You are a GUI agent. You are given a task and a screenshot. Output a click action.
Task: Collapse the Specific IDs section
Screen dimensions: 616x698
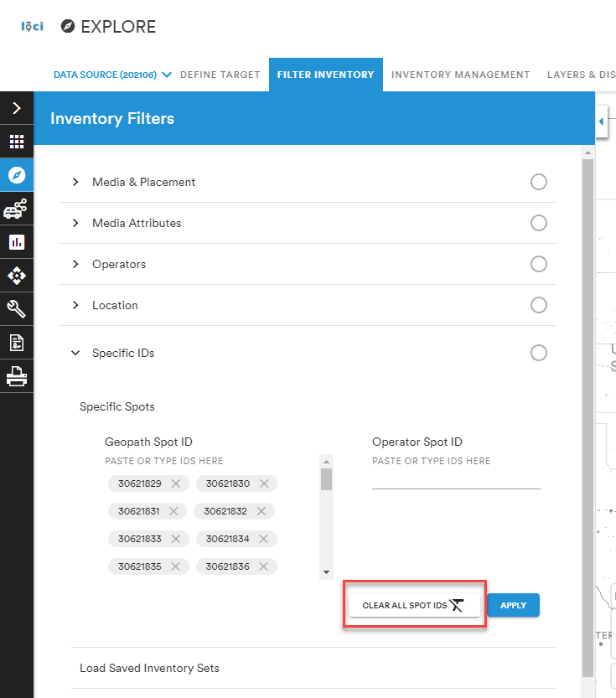[x=75, y=353]
